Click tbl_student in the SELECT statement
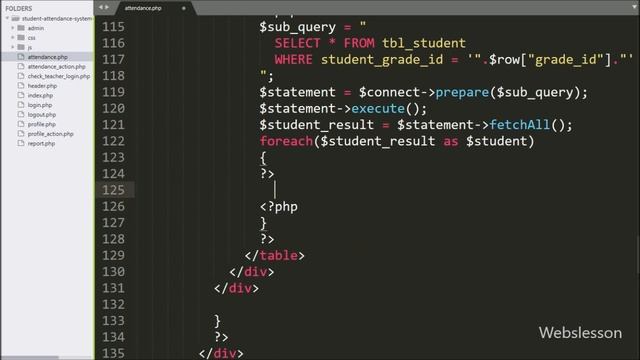 (424, 43)
